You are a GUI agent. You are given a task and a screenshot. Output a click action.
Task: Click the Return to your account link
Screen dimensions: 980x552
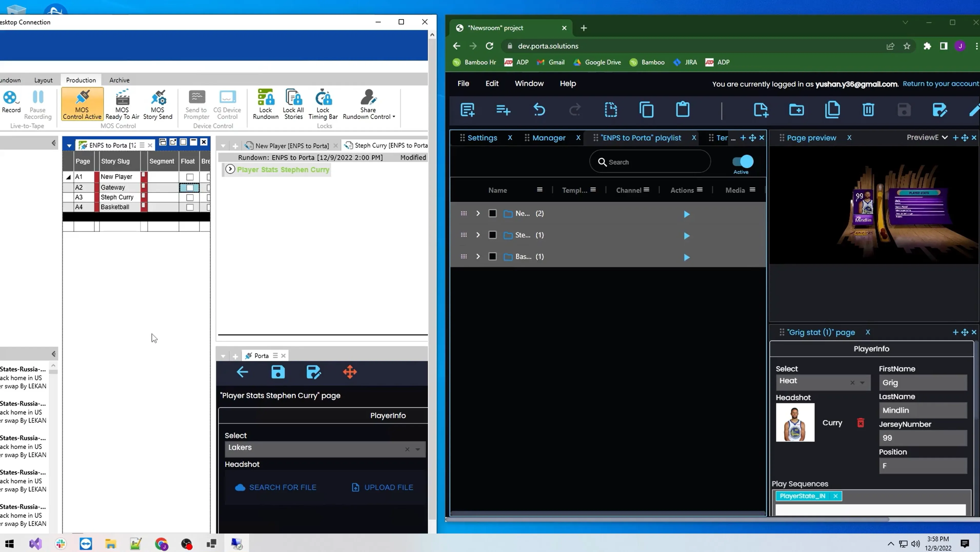click(x=940, y=83)
